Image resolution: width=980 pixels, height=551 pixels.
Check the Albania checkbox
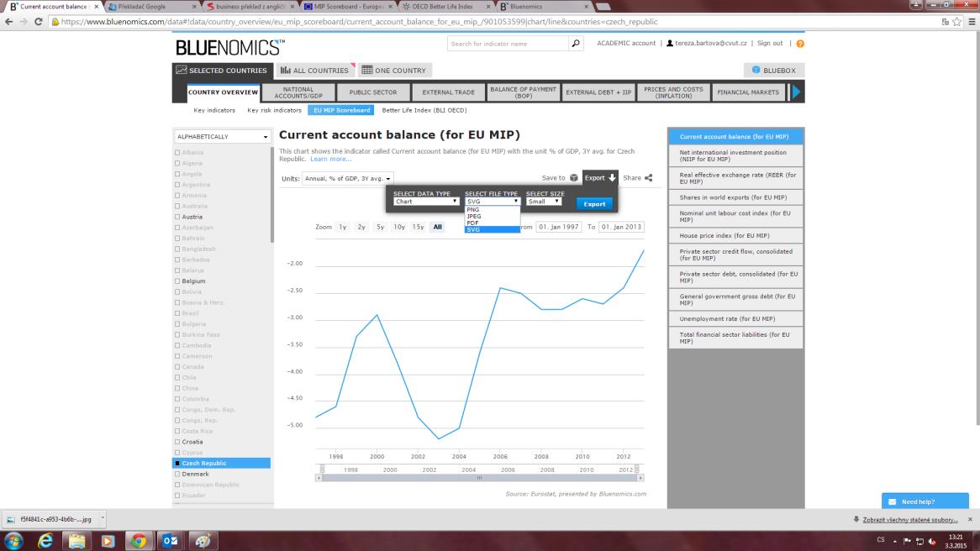177,152
